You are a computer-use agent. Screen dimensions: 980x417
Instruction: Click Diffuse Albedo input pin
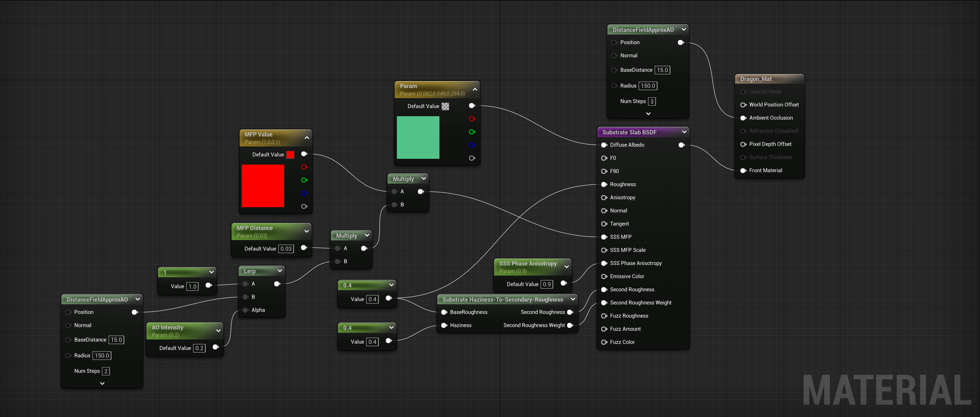tap(604, 145)
